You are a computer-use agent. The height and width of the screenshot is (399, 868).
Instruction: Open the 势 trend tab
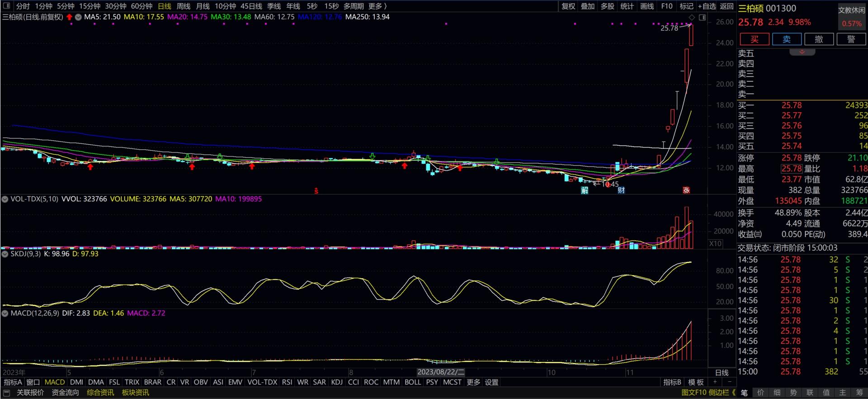pyautogui.click(x=793, y=393)
